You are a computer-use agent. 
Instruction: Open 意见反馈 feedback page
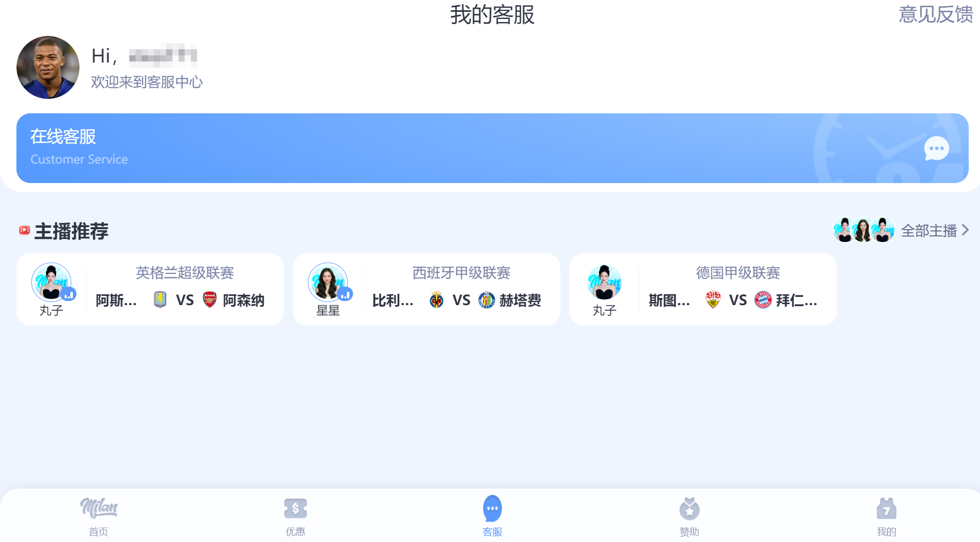(935, 14)
